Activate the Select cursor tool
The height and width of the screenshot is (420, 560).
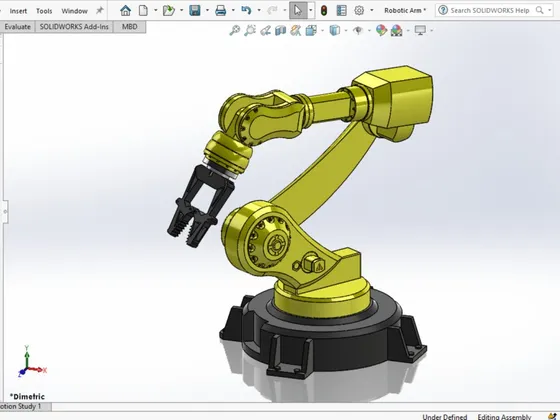pos(298,11)
